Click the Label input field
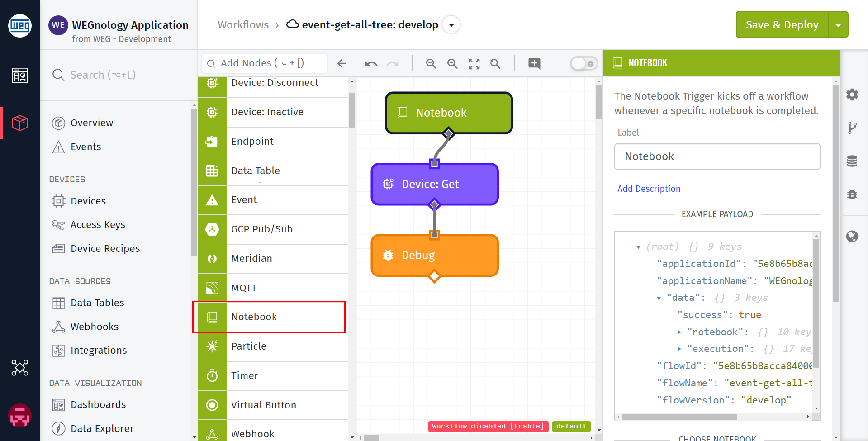 [x=717, y=156]
